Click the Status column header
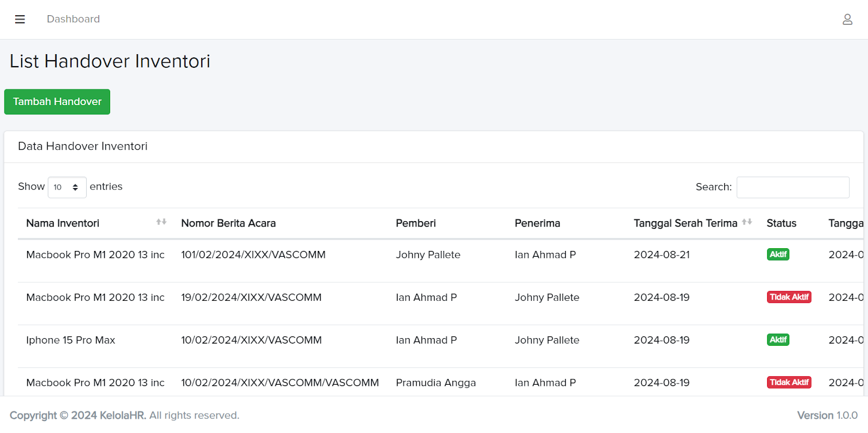 [x=781, y=223]
